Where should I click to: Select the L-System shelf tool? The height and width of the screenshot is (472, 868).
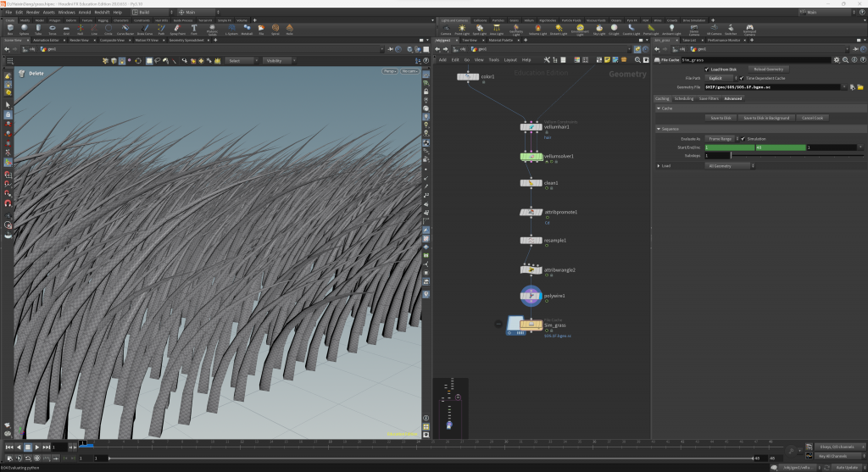click(231, 30)
